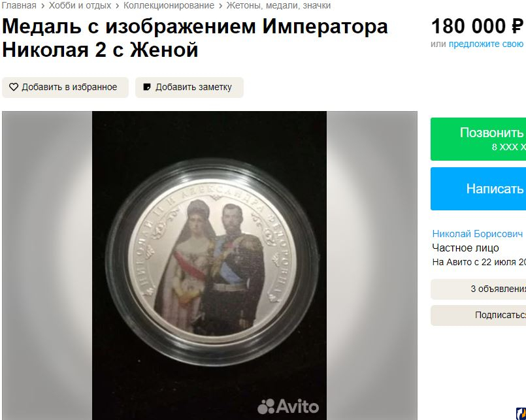526x420 pixels.
Task: Click the Добавить заметку button
Action: (x=189, y=88)
